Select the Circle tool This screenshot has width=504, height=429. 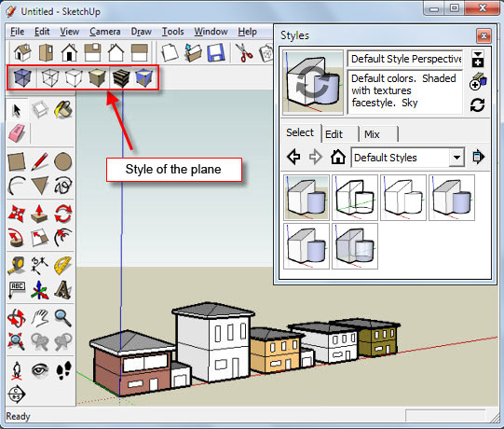point(63,161)
